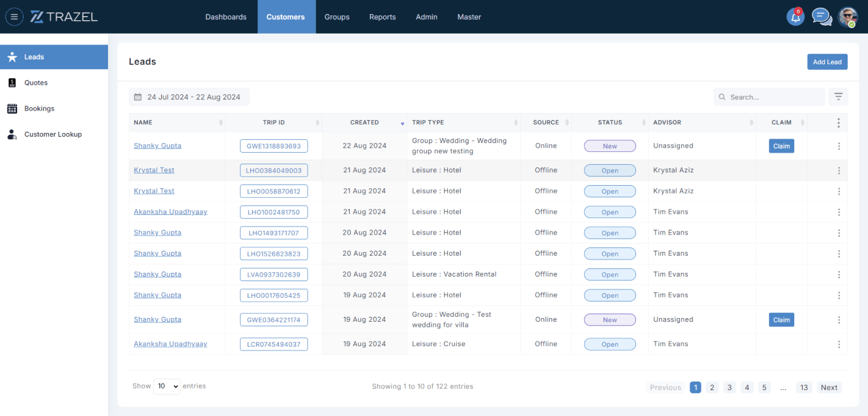
Task: Open the Reports tab in top navigation
Action: tap(383, 17)
